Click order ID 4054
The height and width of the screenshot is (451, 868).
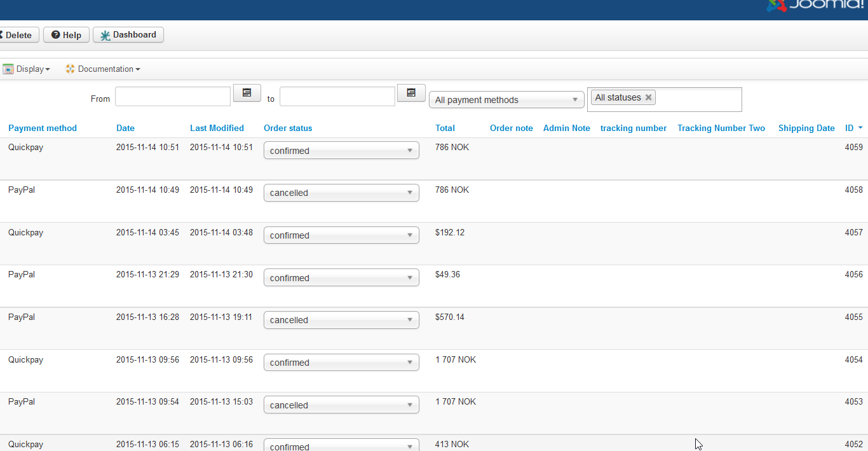[x=854, y=359]
